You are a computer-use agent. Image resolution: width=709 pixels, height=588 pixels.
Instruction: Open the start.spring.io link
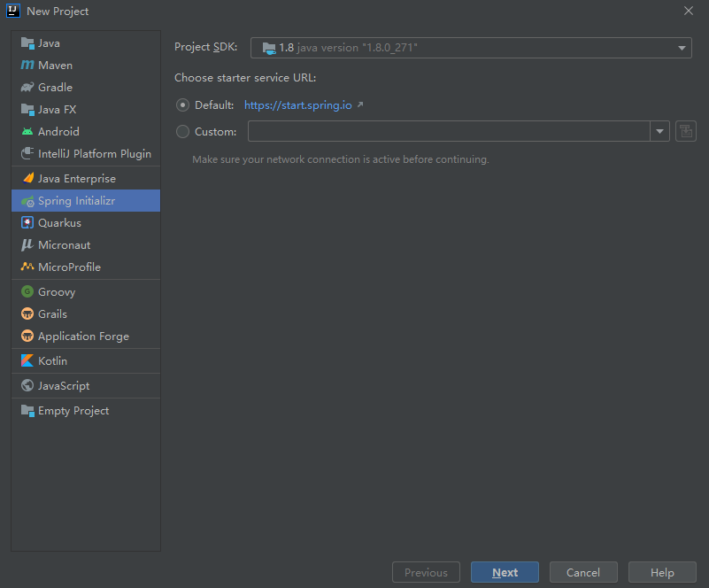coord(298,105)
